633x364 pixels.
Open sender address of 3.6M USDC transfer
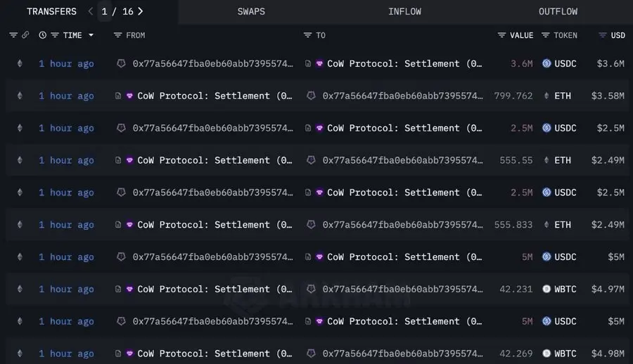(x=212, y=63)
